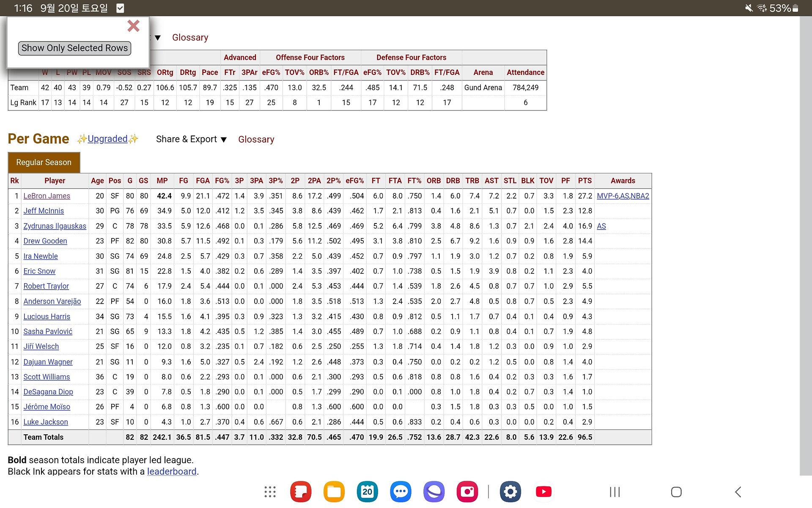Close the selected rows popup with red X

click(x=133, y=26)
